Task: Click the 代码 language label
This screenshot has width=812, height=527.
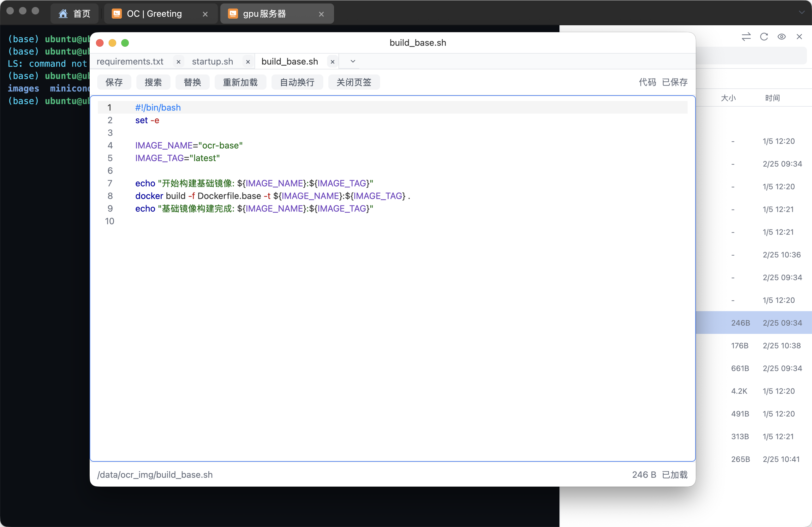Action: (647, 82)
